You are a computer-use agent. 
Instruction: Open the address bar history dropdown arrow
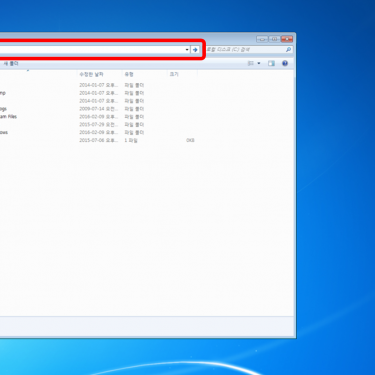(x=187, y=50)
